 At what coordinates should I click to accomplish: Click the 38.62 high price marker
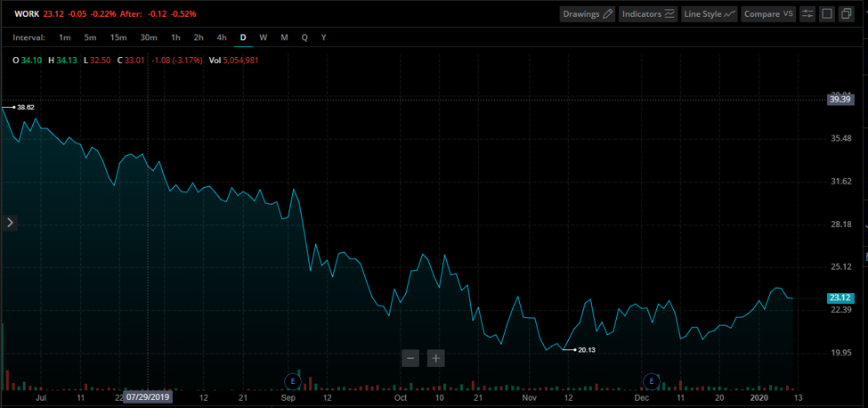(x=26, y=108)
